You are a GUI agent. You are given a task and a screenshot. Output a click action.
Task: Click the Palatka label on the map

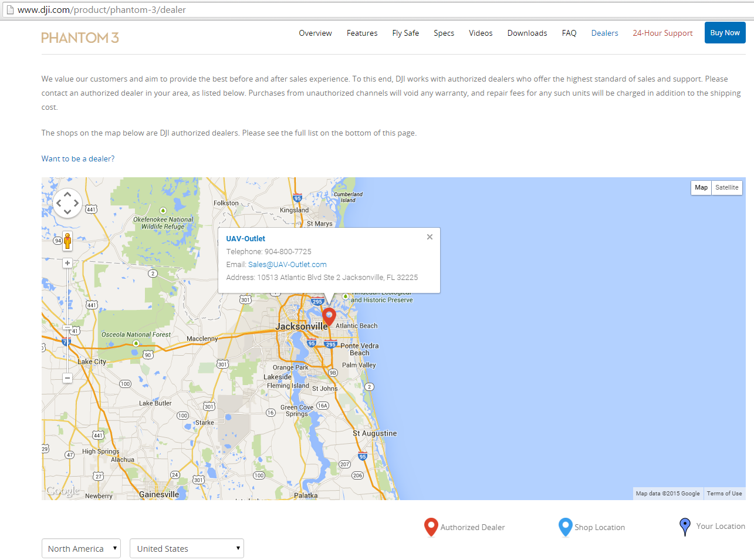(306, 495)
